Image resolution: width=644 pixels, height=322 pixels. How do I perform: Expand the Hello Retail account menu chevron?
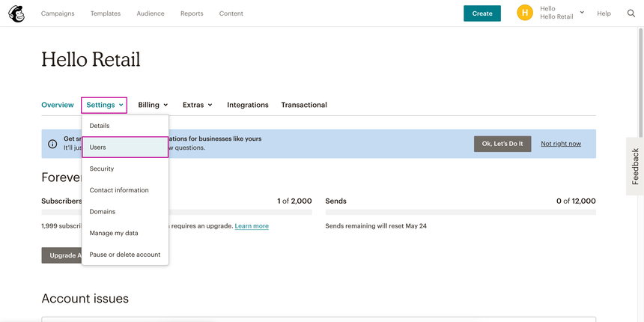[582, 13]
